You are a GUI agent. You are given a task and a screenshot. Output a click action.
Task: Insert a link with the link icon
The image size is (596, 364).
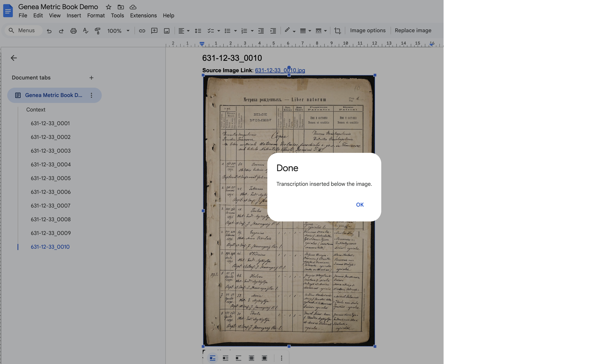[x=142, y=30]
